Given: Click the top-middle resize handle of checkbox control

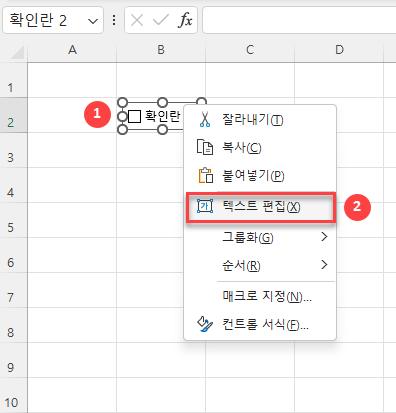Looking at the screenshot, I should click(162, 102).
